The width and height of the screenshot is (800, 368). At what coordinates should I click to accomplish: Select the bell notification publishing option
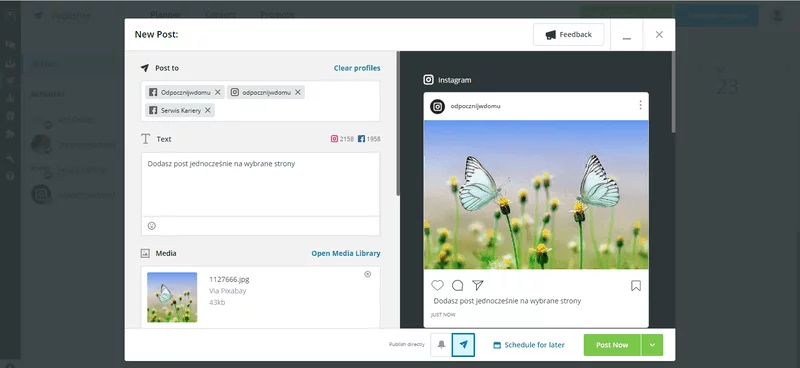(441, 345)
